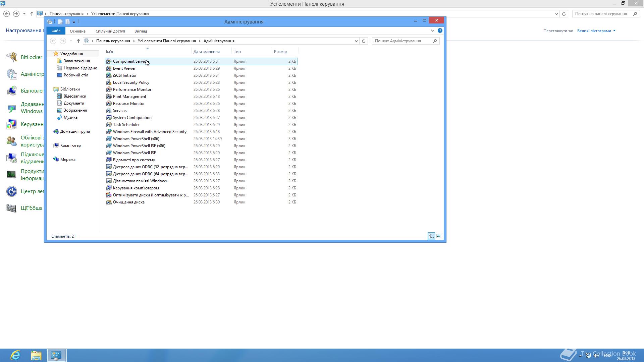
Task: Open File Explorer from the taskbar
Action: [x=36, y=355]
